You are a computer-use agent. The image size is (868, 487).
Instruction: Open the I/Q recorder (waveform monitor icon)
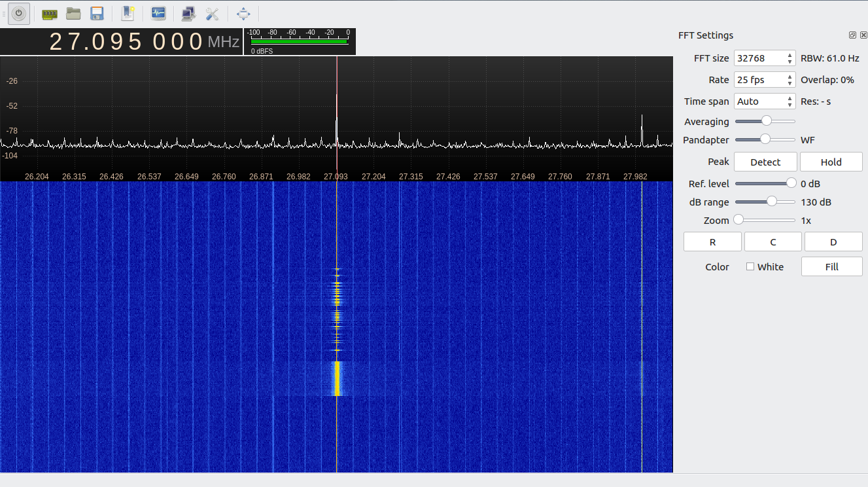click(158, 14)
